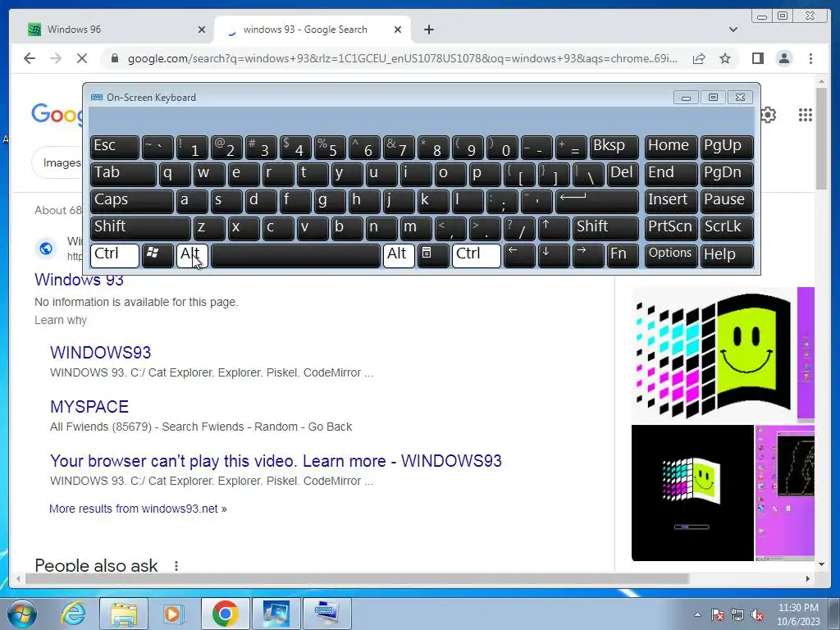Click the Del key
The height and width of the screenshot is (630, 840).
click(x=623, y=174)
